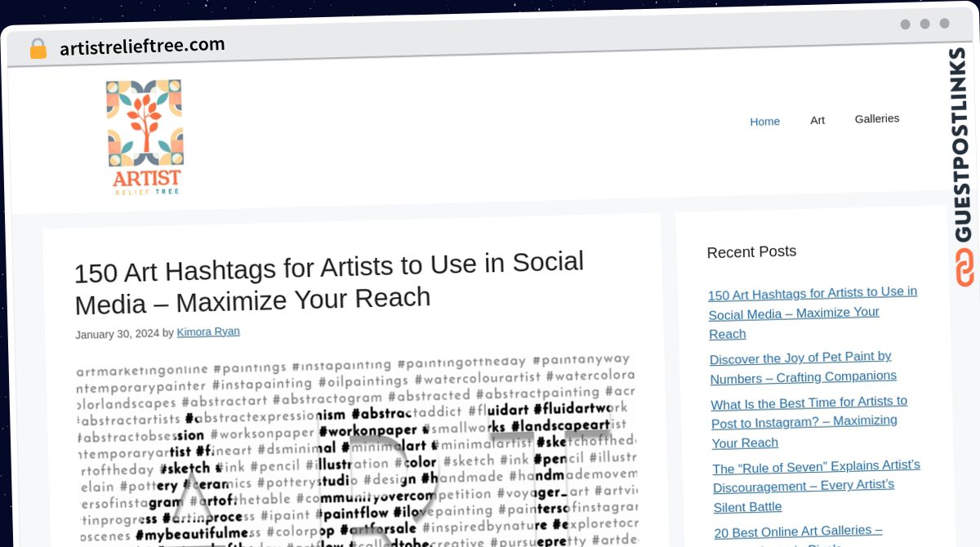Click the GuestPostLinks chain logo icon
Image resolution: width=980 pixels, height=547 pixels.
point(965,268)
